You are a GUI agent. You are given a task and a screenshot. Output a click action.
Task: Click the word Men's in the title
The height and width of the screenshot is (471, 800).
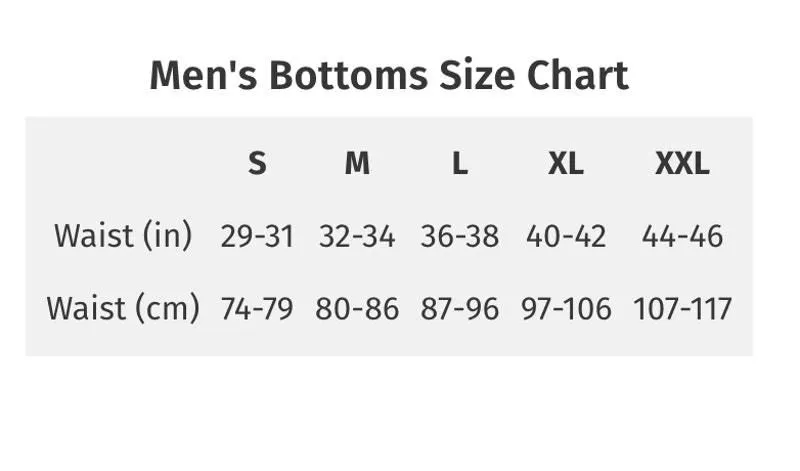pyautogui.click(x=203, y=76)
